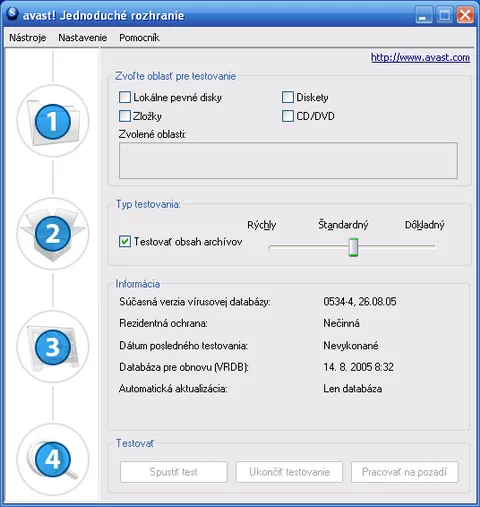Click step 1 folder icon
The height and width of the screenshot is (507, 480).
click(x=53, y=121)
